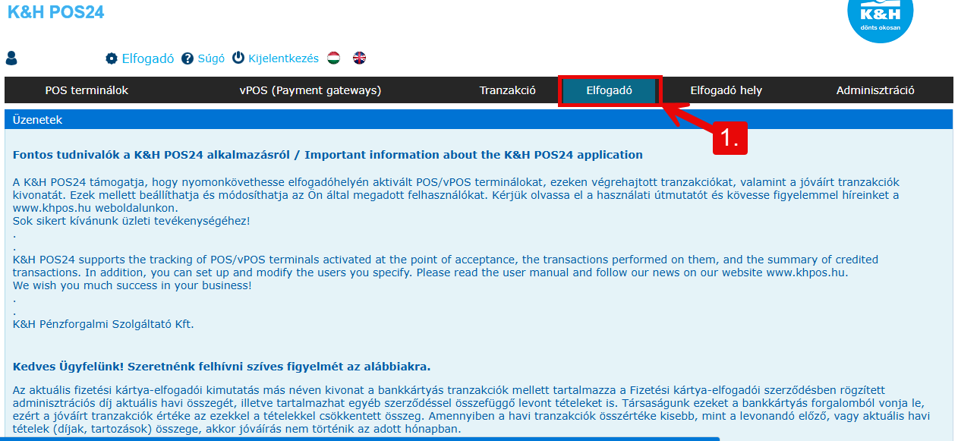Switch to English with the UK flag

tap(359, 58)
